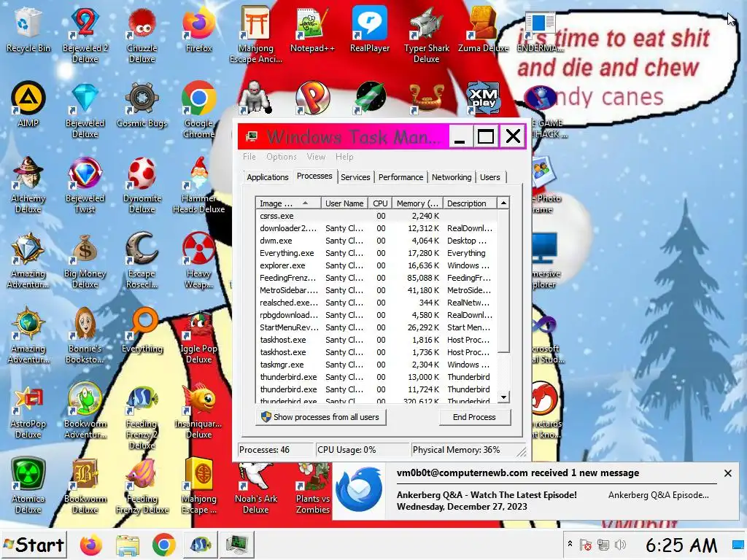The height and width of the screenshot is (560, 747).
Task: Select the Firefox desktop shortcut
Action: pyautogui.click(x=198, y=31)
